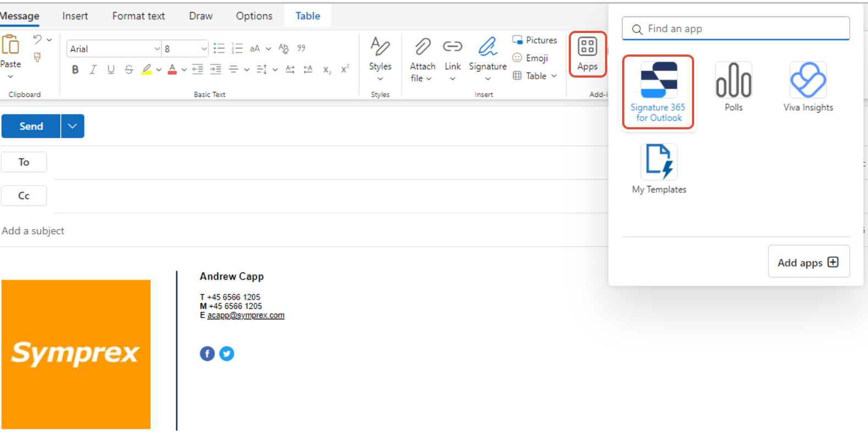Open the highlight color dropdown arrow
Viewport: 868px width, 447px height.
point(158,69)
